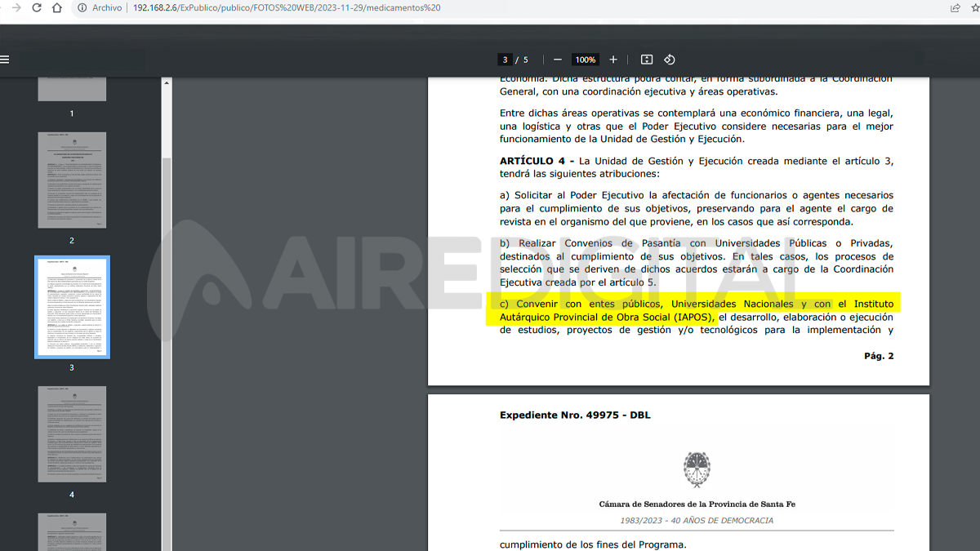980x551 pixels.
Task: Select the page 2 thumbnail
Action: [x=71, y=180]
